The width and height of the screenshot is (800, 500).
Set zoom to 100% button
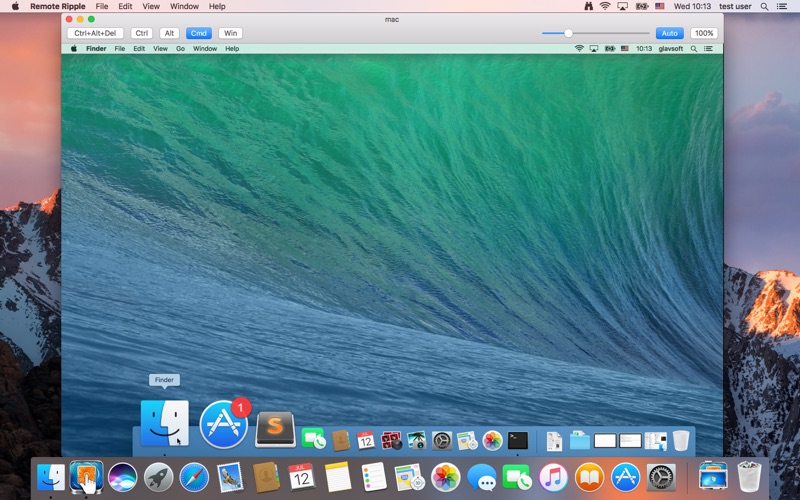pos(704,33)
